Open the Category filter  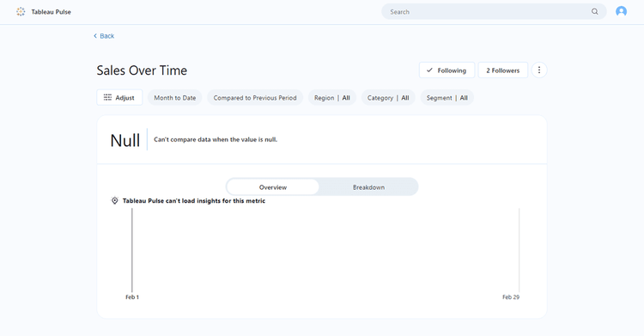click(388, 98)
